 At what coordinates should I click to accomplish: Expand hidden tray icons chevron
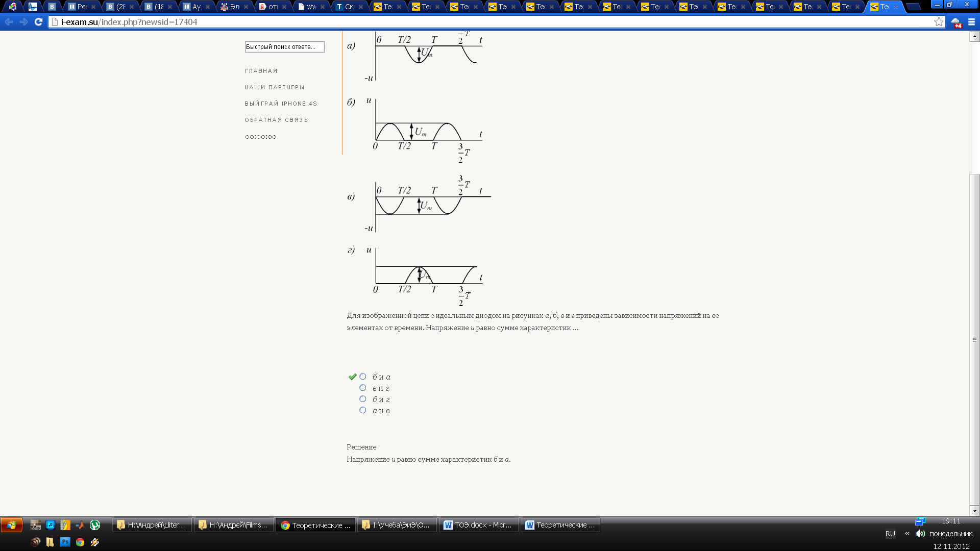(x=907, y=534)
